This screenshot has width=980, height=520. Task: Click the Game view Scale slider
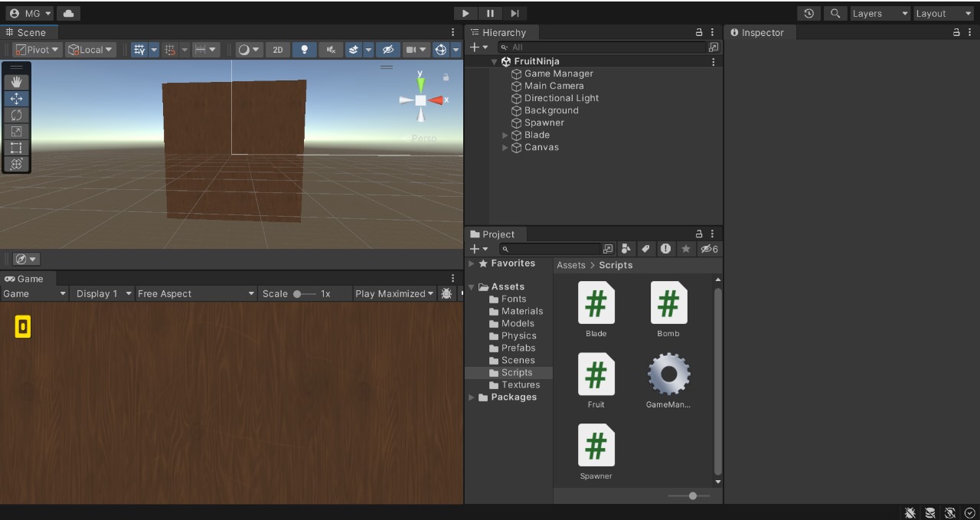click(x=304, y=293)
